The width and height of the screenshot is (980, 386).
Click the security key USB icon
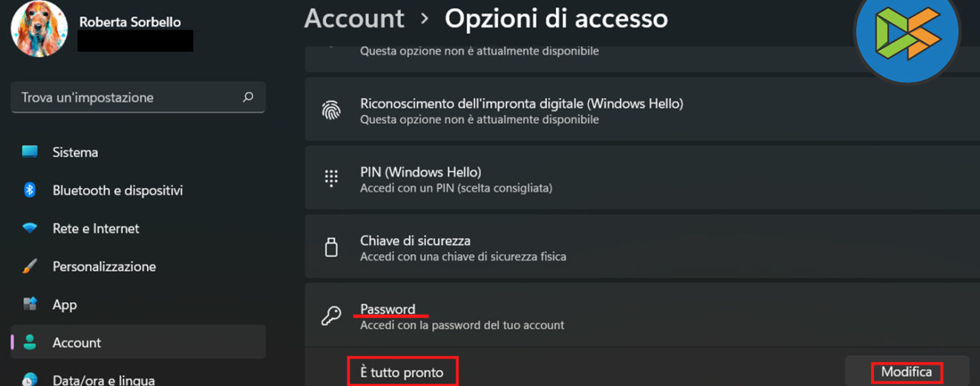point(331,247)
